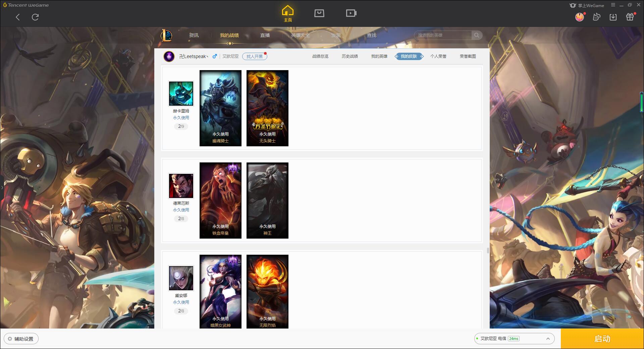Expand the 艾欧尼亚 电信 server dropdown
Viewport: 644px width, 349px height.
click(514, 339)
